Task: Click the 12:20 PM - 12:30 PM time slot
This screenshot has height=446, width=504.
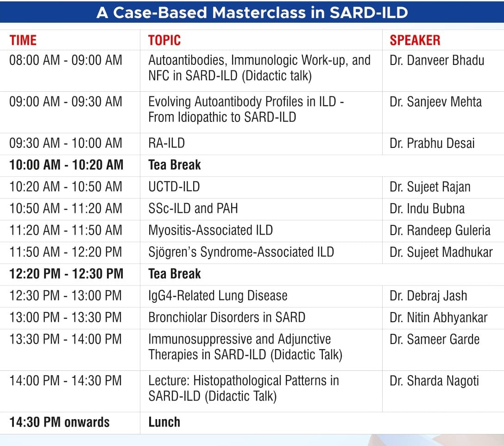Action: pyautogui.click(x=66, y=274)
